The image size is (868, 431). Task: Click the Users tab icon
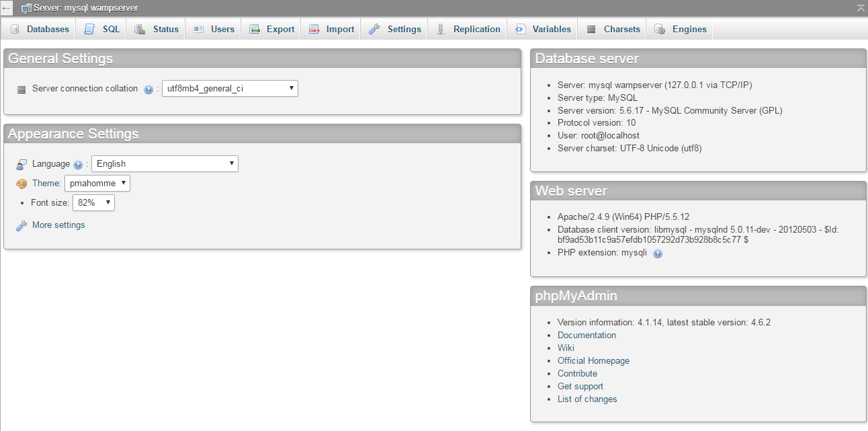tap(198, 30)
